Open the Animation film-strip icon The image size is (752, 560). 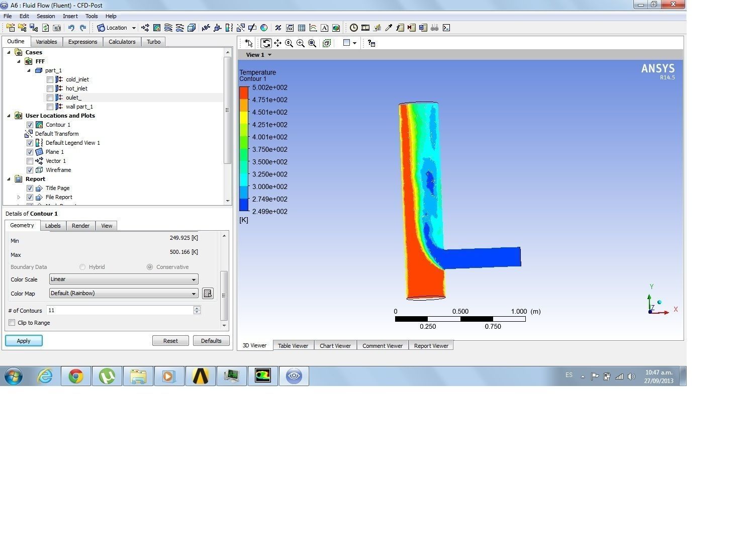pyautogui.click(x=365, y=28)
